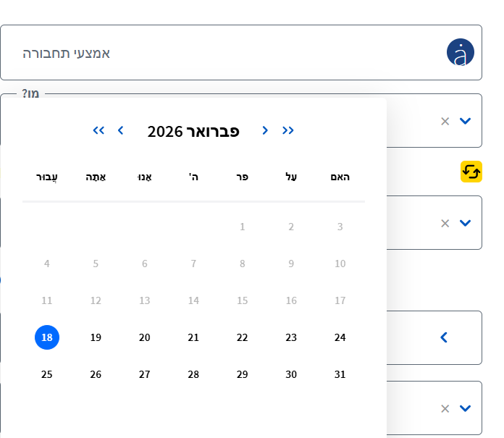Go to next month with single right arrow

pyautogui.click(x=265, y=130)
